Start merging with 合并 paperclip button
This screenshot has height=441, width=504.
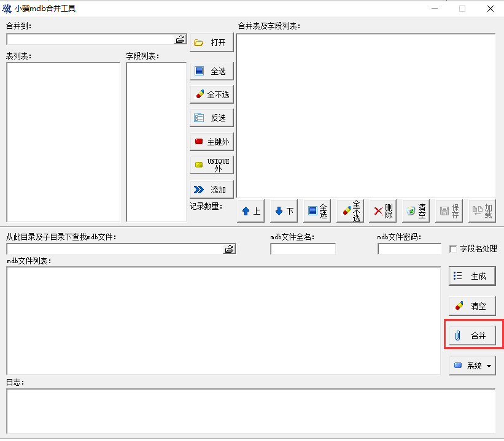(x=472, y=336)
